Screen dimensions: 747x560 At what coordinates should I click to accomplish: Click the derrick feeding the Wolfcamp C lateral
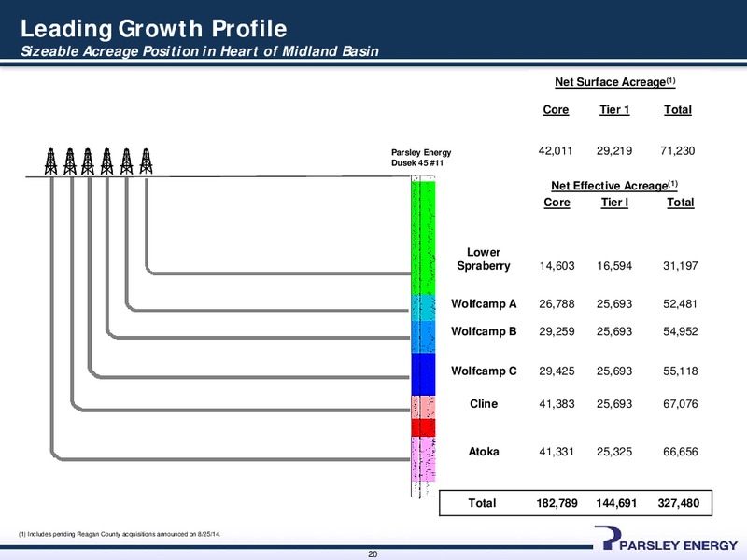88,161
